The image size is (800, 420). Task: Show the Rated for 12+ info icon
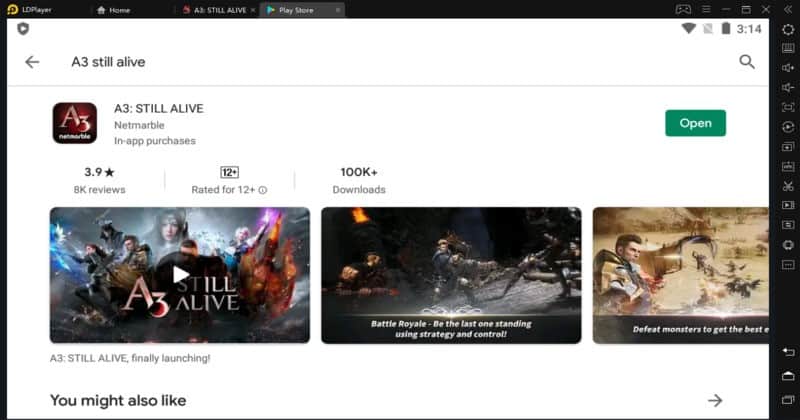[263, 190]
